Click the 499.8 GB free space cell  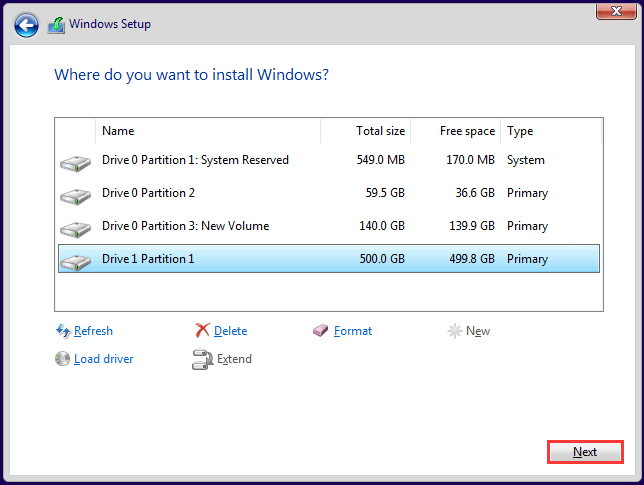pyautogui.click(x=472, y=259)
